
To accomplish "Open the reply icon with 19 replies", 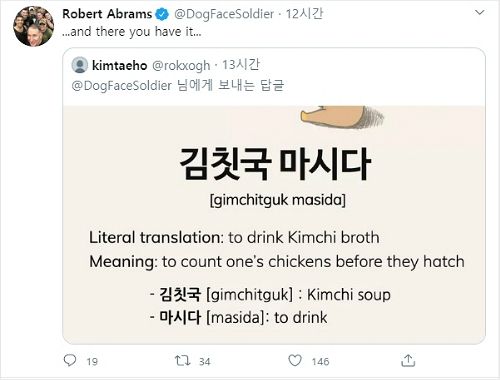I will click(70, 360).
